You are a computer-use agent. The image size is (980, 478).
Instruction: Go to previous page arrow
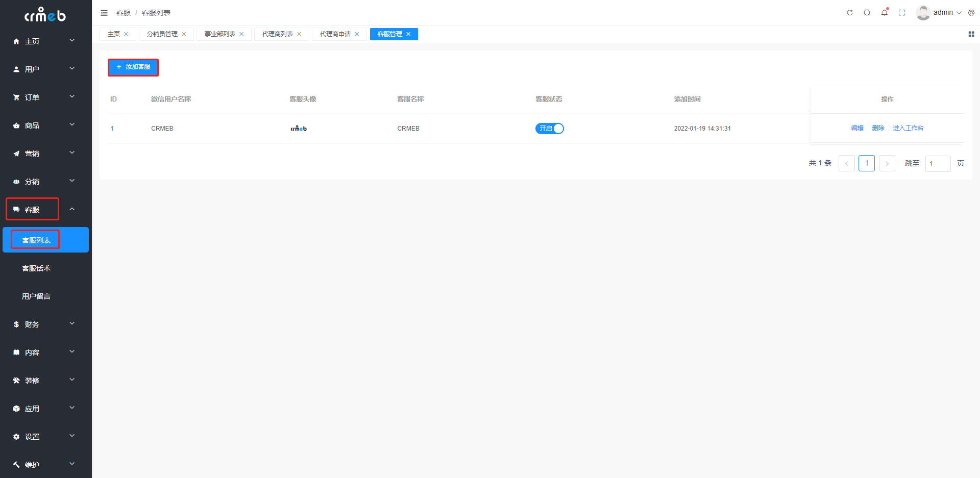(x=847, y=163)
